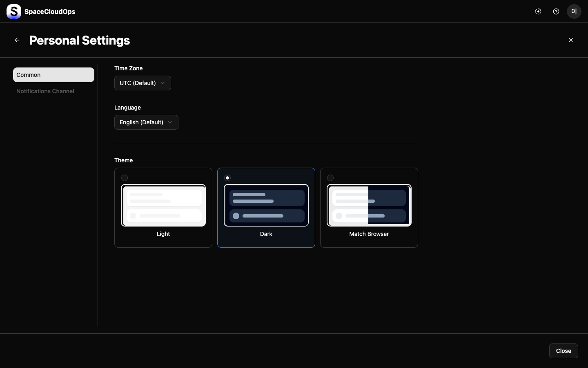588x368 pixels.
Task: Switch to the Common settings tab
Action: pos(53,75)
